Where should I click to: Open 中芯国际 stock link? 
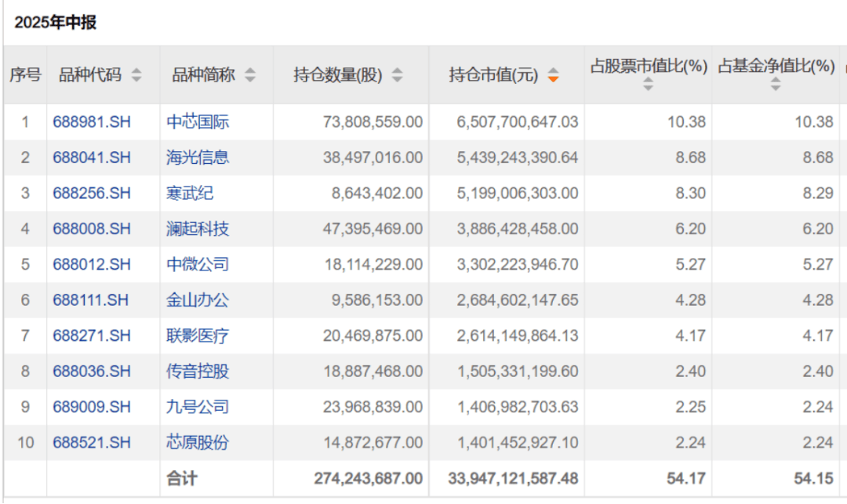pyautogui.click(x=198, y=121)
